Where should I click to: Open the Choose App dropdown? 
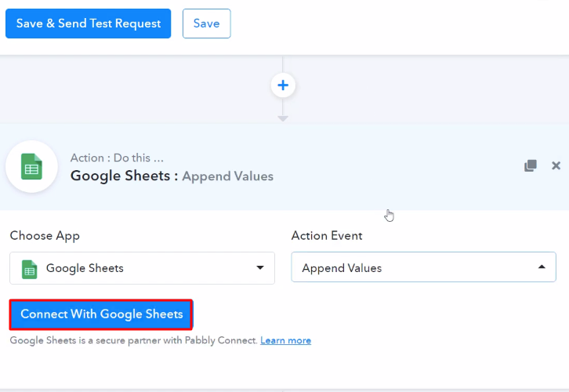click(x=143, y=268)
